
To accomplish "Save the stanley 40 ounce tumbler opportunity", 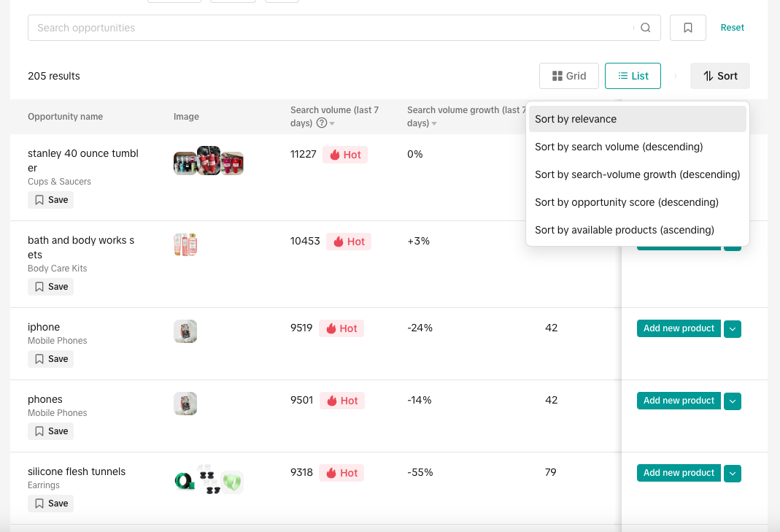I will (51, 200).
